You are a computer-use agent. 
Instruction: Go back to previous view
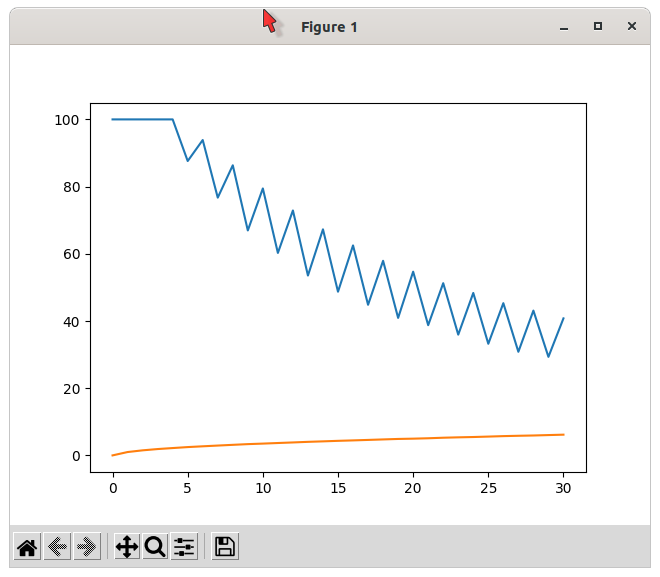57,546
